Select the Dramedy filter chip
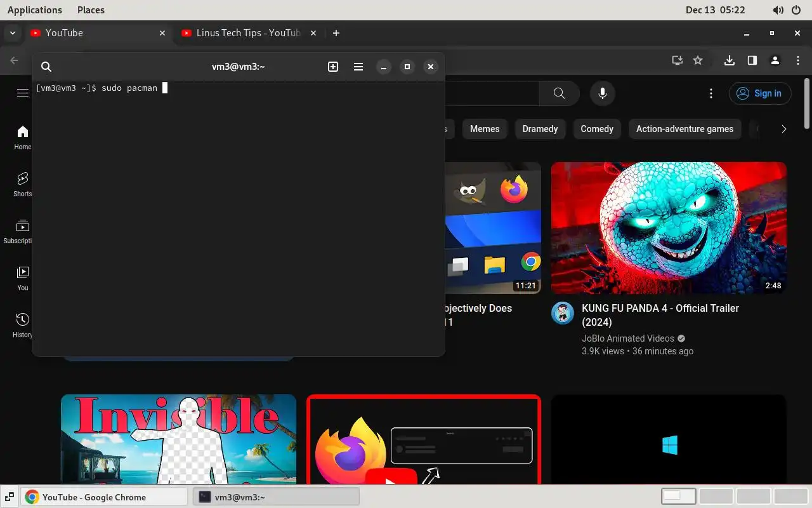 click(x=540, y=129)
